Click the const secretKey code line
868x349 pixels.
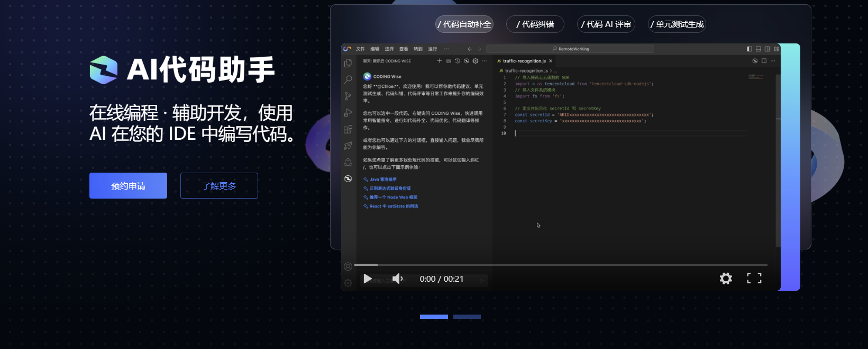click(x=580, y=121)
